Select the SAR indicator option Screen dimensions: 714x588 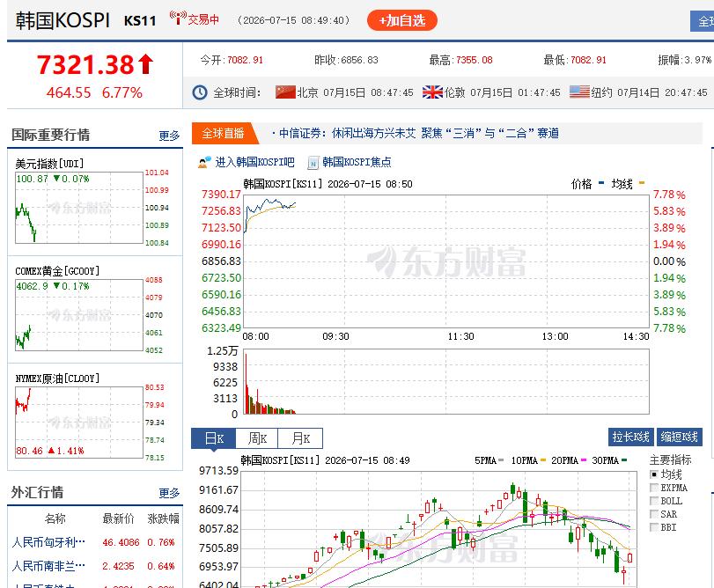(x=654, y=514)
